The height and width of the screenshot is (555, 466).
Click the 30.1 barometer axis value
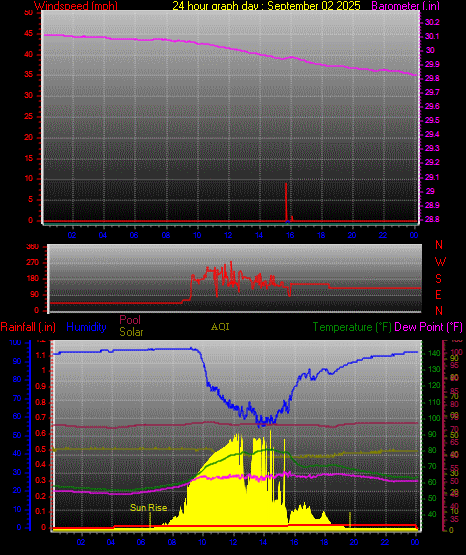pos(432,36)
